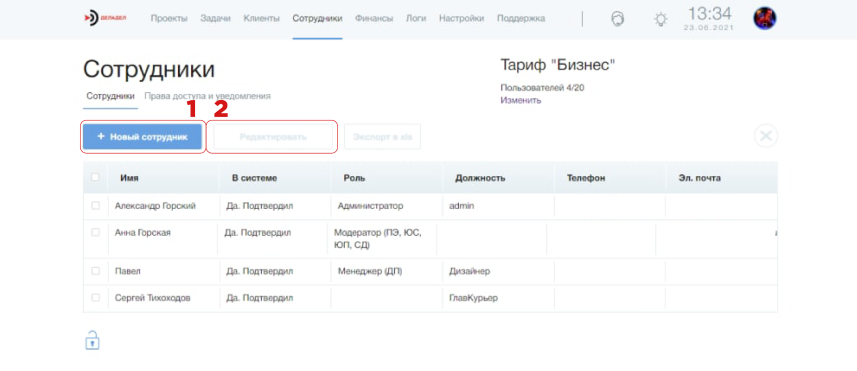Image resolution: width=857 pixels, height=371 pixels.
Task: Click the Редактировать button
Action: coord(273,137)
